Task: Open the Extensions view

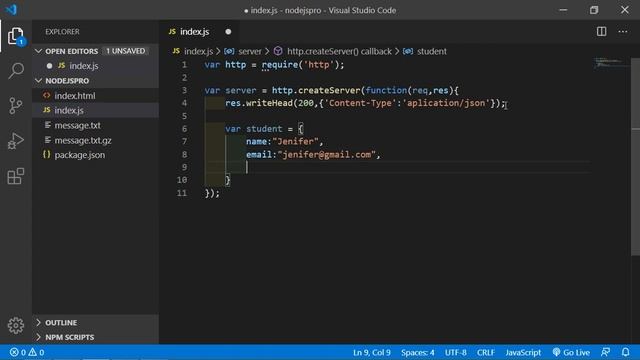Action: (16, 176)
